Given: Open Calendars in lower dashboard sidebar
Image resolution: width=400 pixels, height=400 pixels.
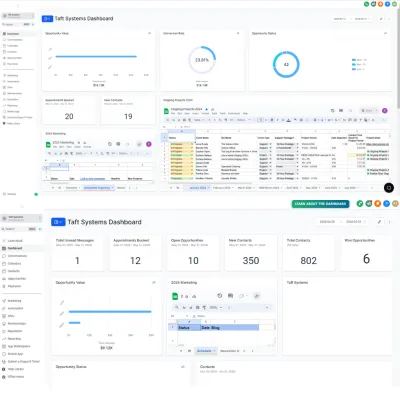Looking at the screenshot, I should tap(14, 263).
